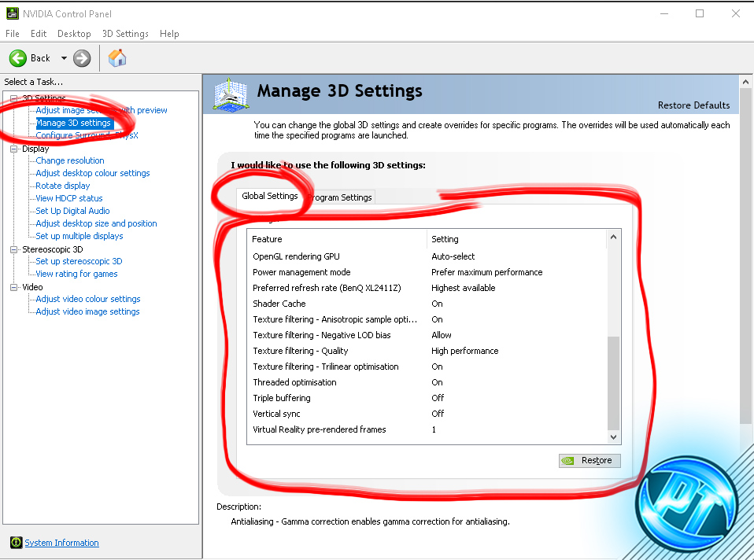This screenshot has height=560, width=754.
Task: Open Set Up Digital Audio task
Action: tap(72, 211)
